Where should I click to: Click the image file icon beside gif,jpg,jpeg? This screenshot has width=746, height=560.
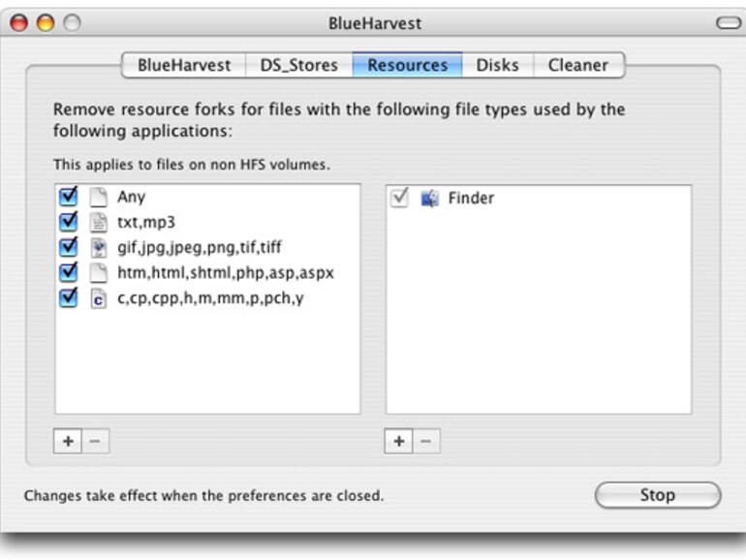click(98, 247)
